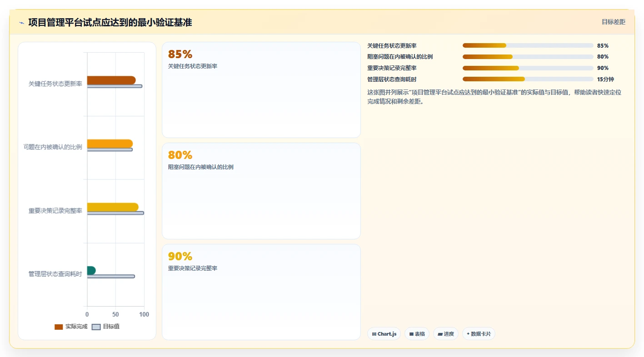
Task: Click the gray target bar for 管理层状态查询耗时
Action: coord(111,276)
